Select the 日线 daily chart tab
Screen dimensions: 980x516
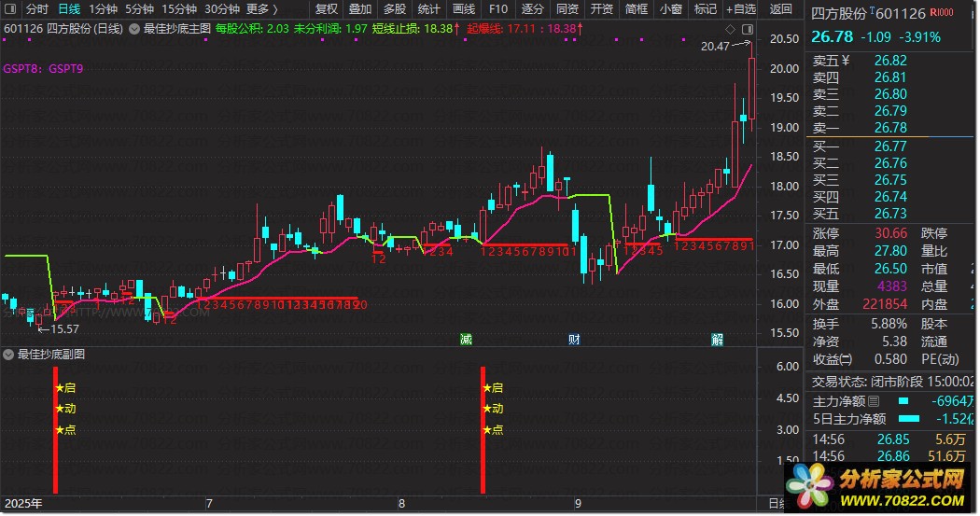tap(69, 8)
